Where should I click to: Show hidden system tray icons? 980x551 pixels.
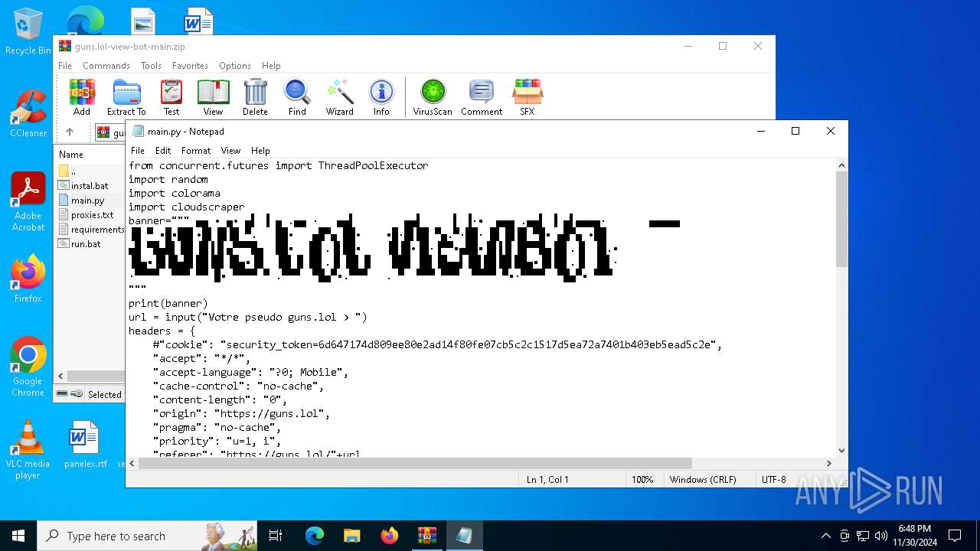pyautogui.click(x=825, y=536)
